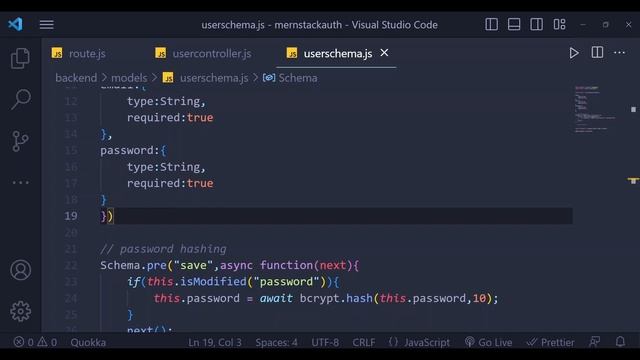Click the Quokka status bar item
This screenshot has height=360, width=640.
(88, 342)
